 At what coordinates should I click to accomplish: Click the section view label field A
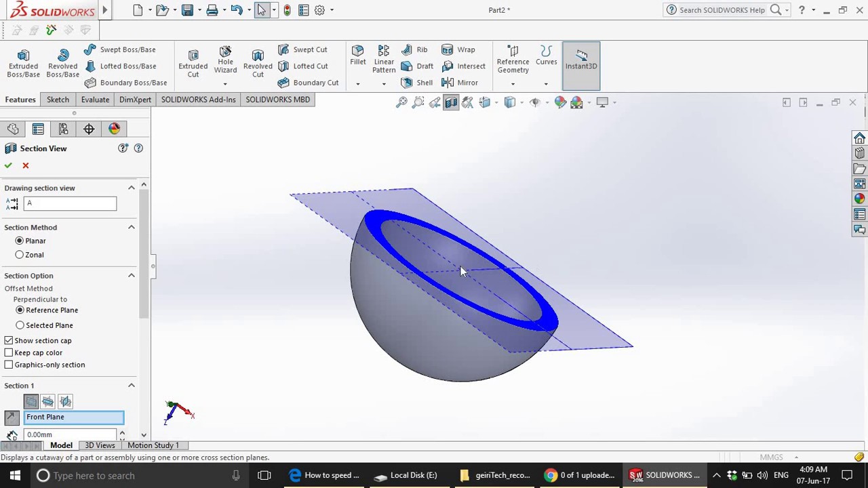[70, 203]
